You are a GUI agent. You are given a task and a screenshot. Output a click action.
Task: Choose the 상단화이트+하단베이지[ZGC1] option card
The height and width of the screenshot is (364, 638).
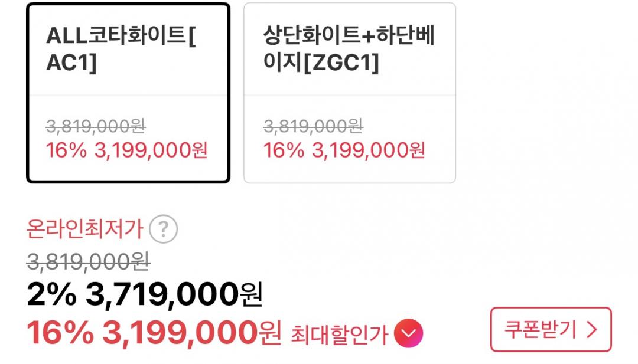pos(349,93)
